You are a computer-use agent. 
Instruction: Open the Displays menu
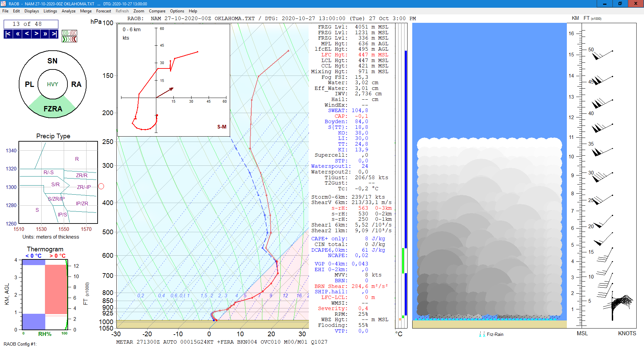32,11
